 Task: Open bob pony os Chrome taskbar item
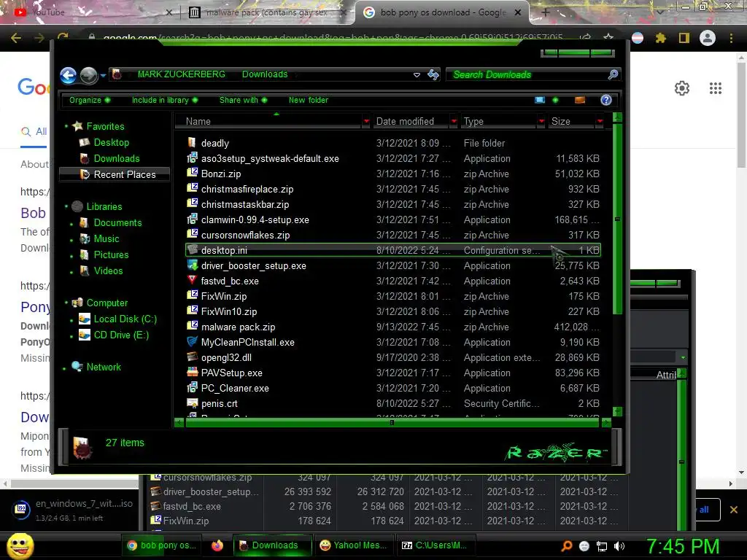(162, 545)
